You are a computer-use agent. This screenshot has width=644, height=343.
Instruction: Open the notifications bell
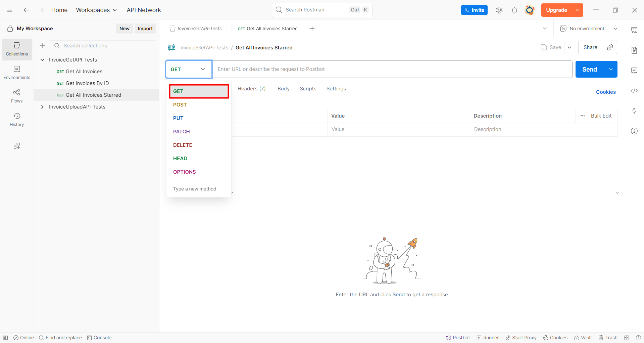(x=514, y=10)
